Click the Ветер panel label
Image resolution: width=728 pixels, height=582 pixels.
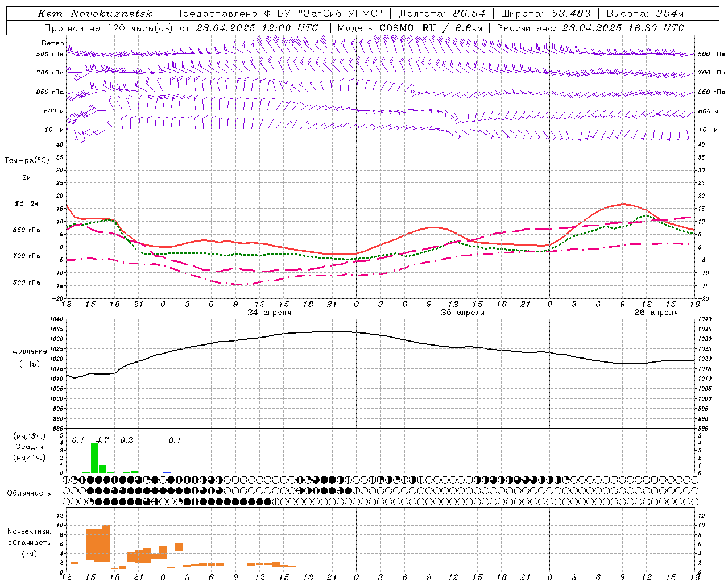click(52, 43)
